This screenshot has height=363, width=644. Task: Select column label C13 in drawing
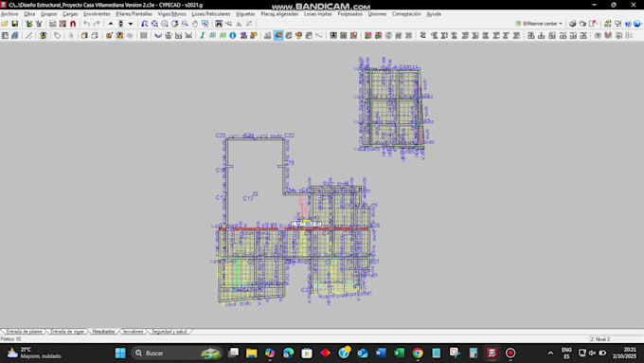click(x=248, y=199)
